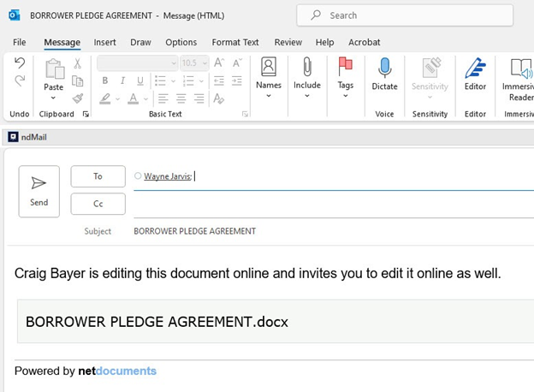
Task: Click Decrease Font Size icon
Action: tap(237, 62)
